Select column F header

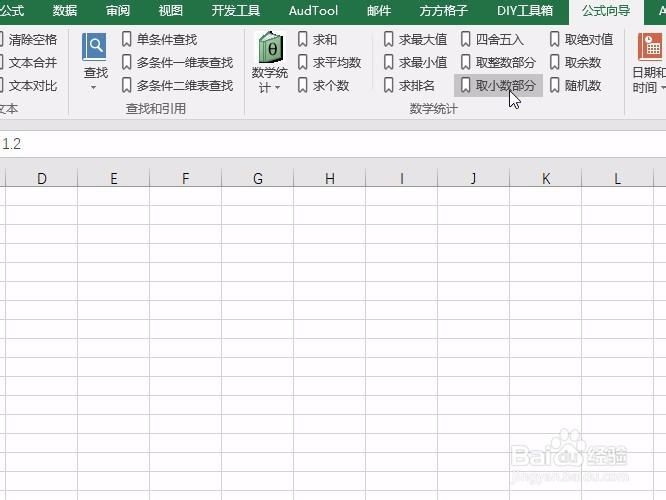[186, 178]
